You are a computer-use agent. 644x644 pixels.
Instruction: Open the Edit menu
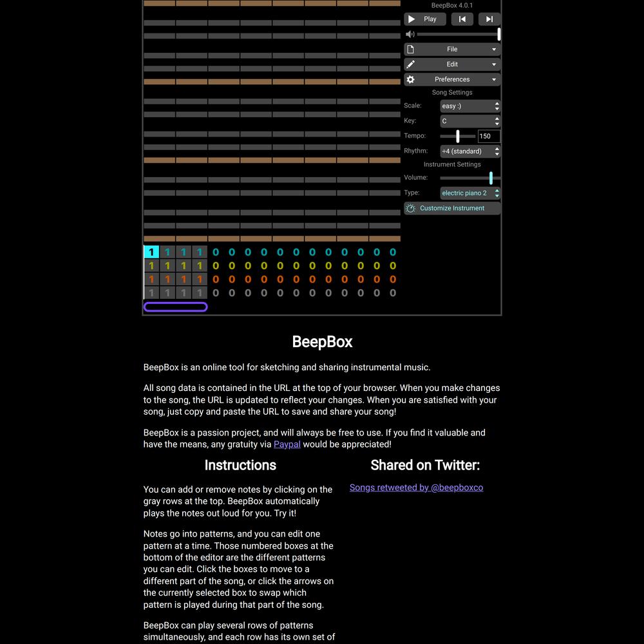[452, 64]
